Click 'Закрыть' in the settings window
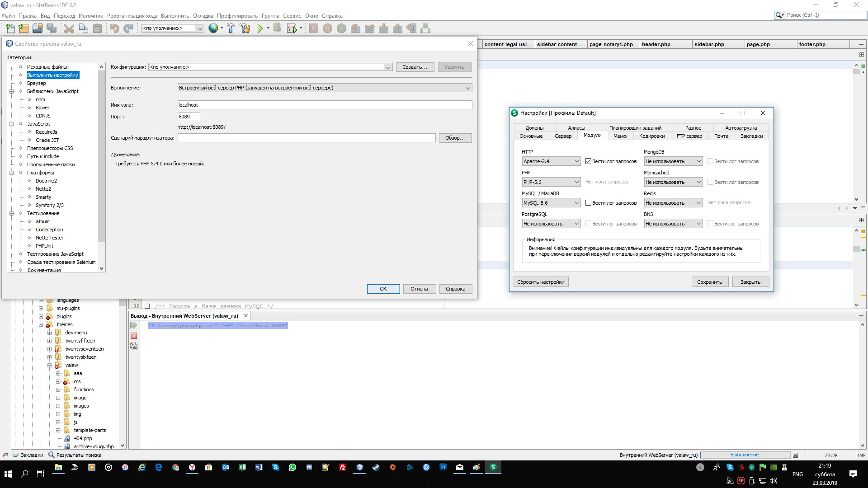This screenshot has height=488, width=868. (750, 282)
